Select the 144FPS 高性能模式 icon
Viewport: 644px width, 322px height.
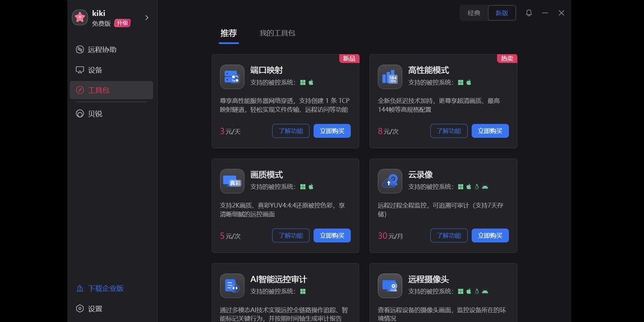pyautogui.click(x=390, y=76)
